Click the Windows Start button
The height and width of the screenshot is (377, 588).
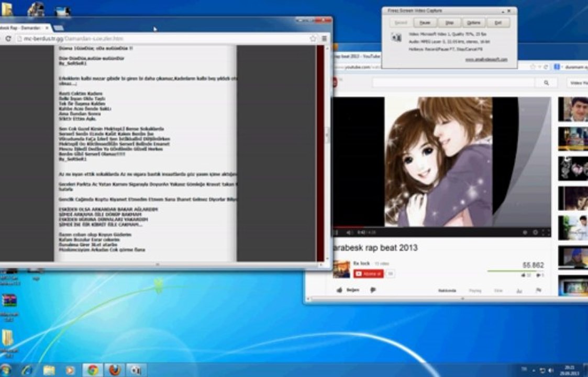point(5,370)
